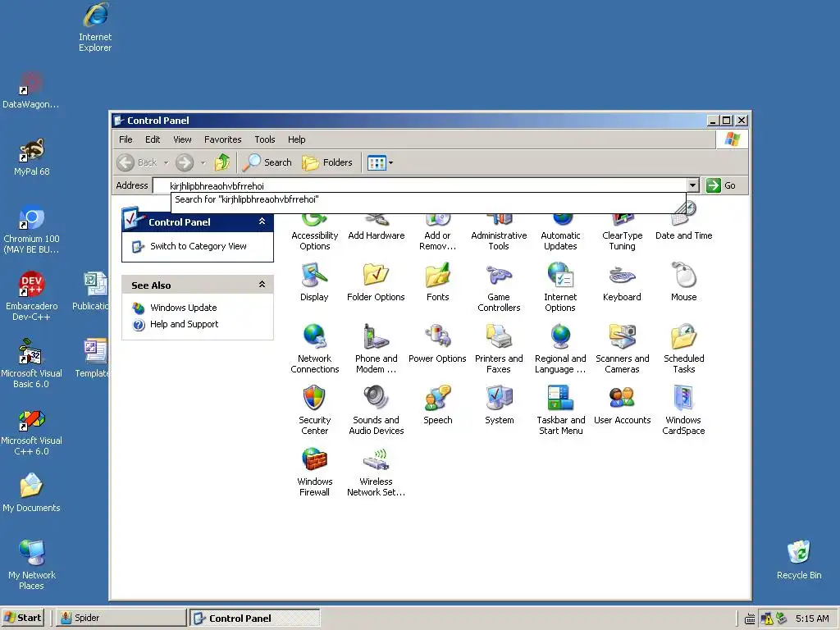
Task: Select MyPal 68 desktop icon
Action: point(32,157)
